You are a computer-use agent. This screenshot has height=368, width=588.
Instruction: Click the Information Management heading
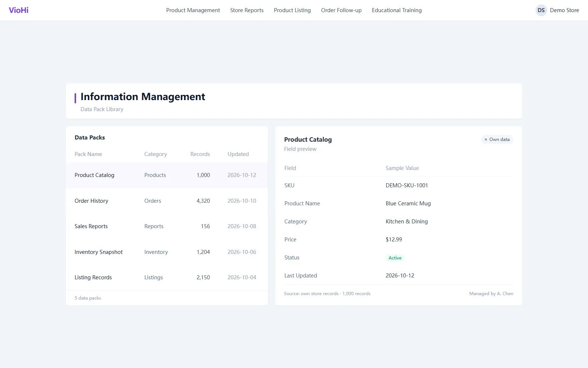143,97
